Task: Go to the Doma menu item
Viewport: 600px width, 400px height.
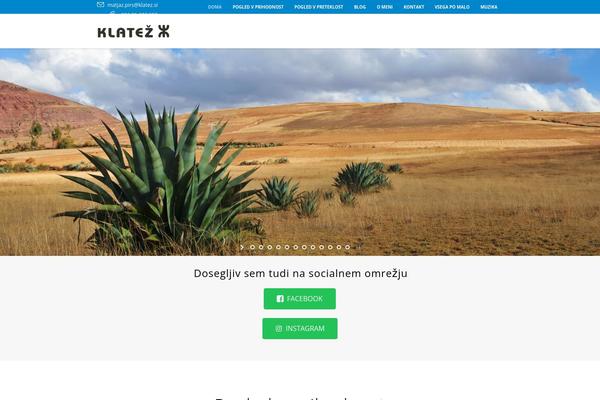Action: click(215, 7)
